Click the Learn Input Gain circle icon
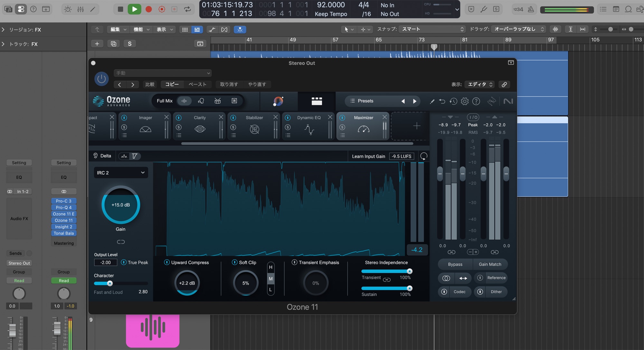The image size is (644, 350). point(424,156)
